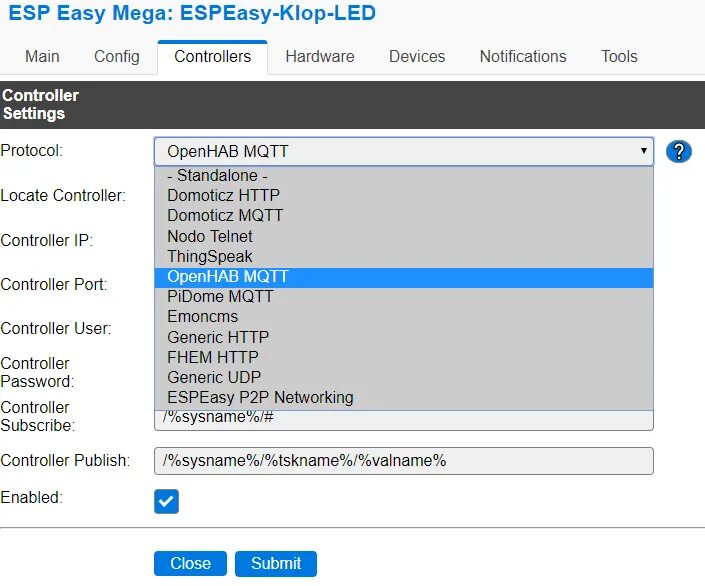The width and height of the screenshot is (705, 586).
Task: Pick the highlighted OpenHAB MQTT option
Action: pyautogui.click(x=404, y=277)
